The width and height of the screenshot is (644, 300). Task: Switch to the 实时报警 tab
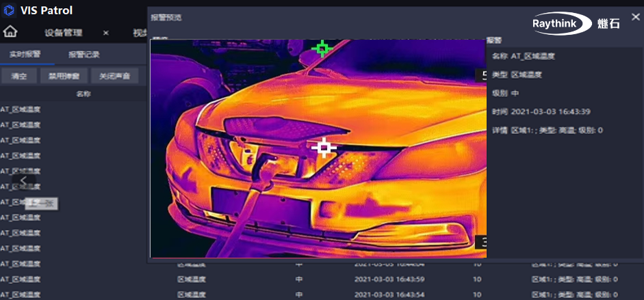click(x=25, y=55)
